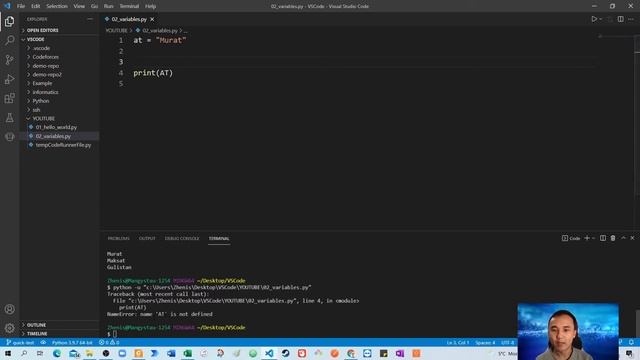Open the Help menu
Image resolution: width=640 pixels, height=360 pixels.
click(151, 6)
